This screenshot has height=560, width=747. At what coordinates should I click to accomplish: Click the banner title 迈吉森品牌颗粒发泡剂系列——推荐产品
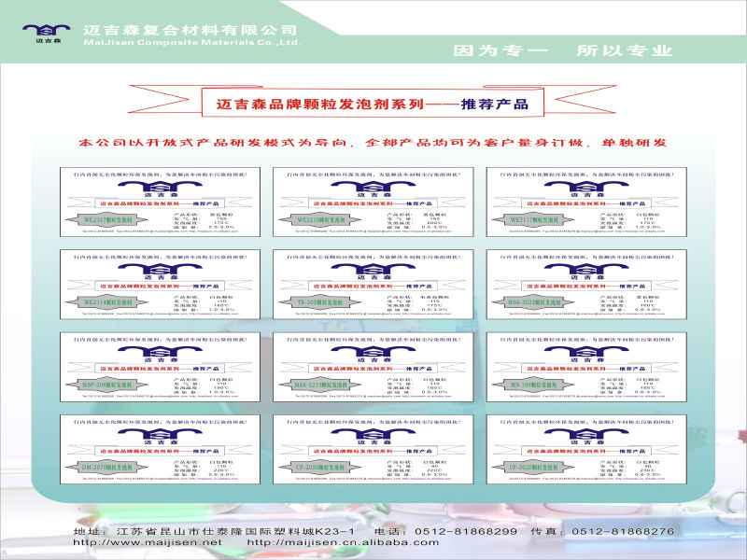[x=373, y=104]
